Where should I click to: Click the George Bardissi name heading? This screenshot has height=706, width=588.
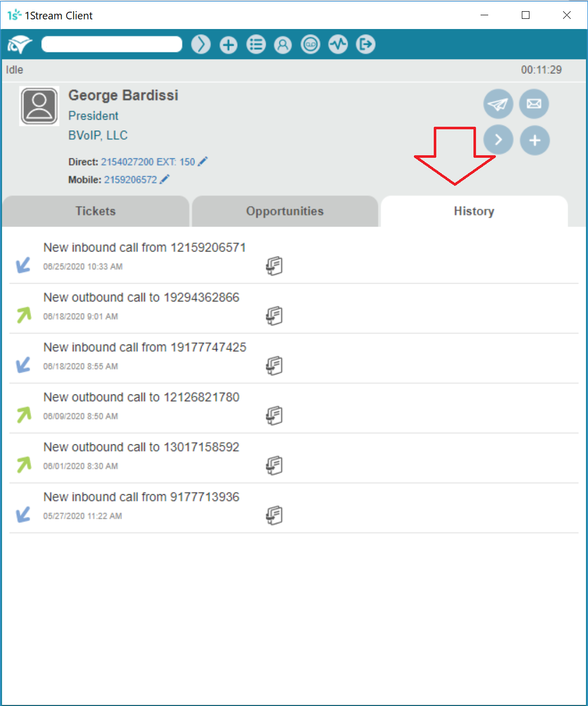(x=124, y=95)
